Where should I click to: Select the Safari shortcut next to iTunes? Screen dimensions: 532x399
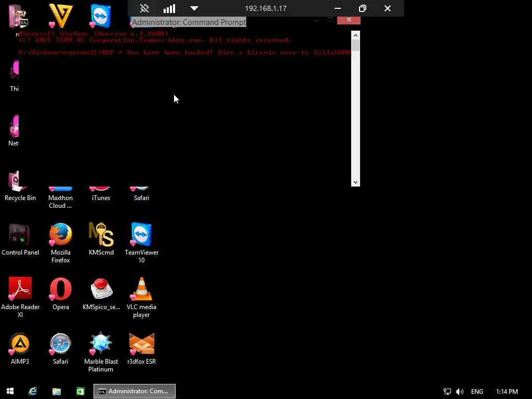point(141,194)
